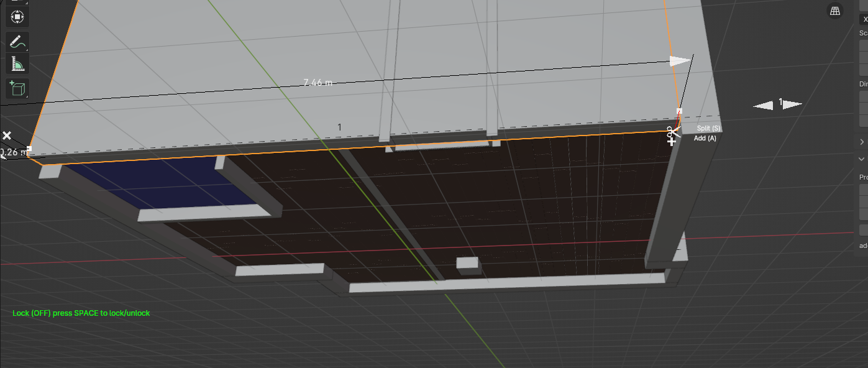
Task: Select the Transform tool in the toolbar
Action: point(17,17)
